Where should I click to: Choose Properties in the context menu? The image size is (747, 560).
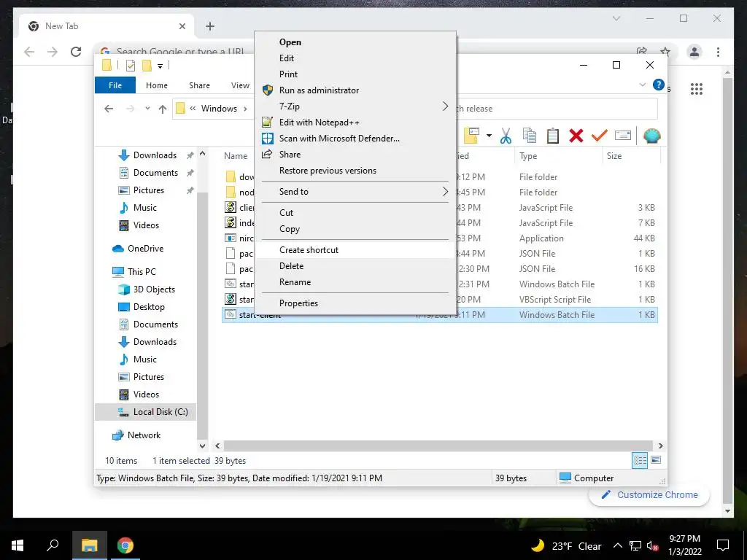(356, 303)
